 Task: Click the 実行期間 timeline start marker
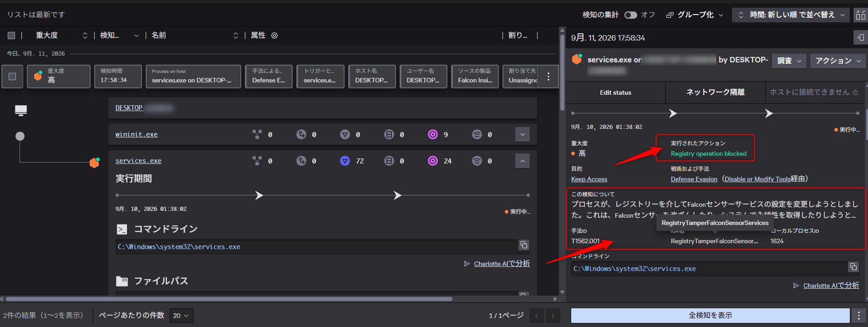(117, 195)
